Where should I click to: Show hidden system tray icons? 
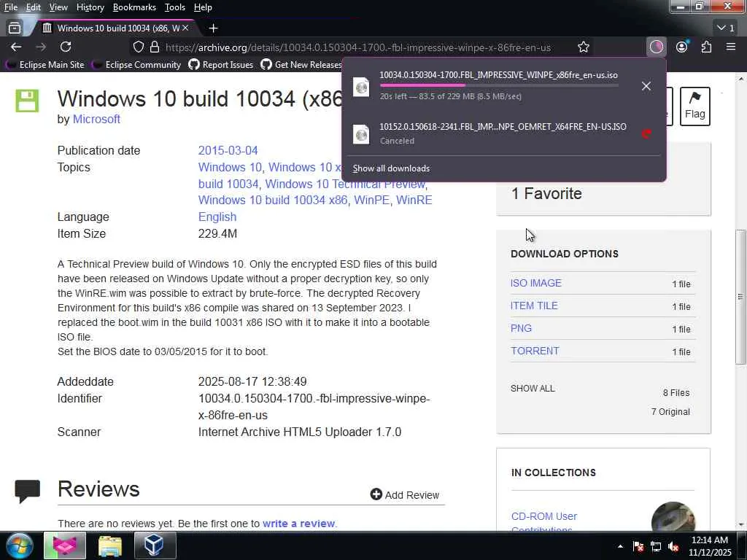point(620,546)
